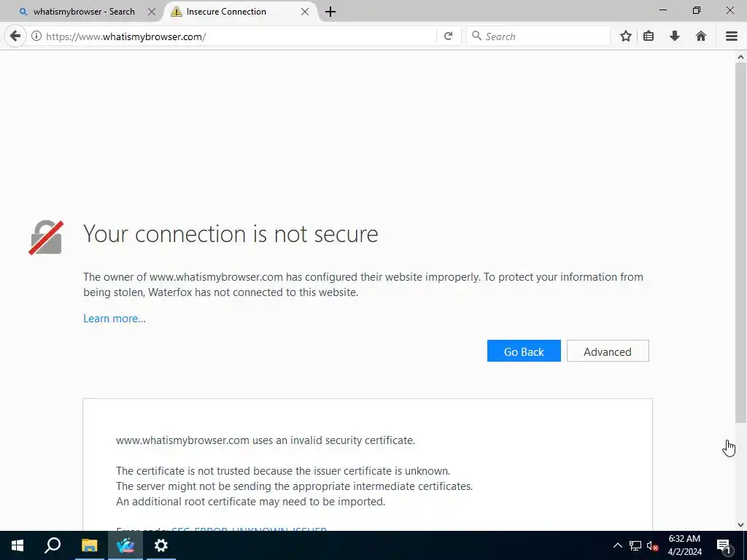Click the search magnifier icon in search box
The width and height of the screenshot is (747, 560).
click(x=476, y=36)
